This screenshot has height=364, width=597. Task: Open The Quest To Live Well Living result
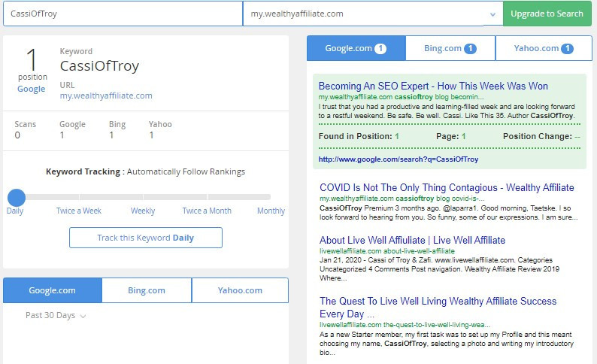(x=438, y=308)
